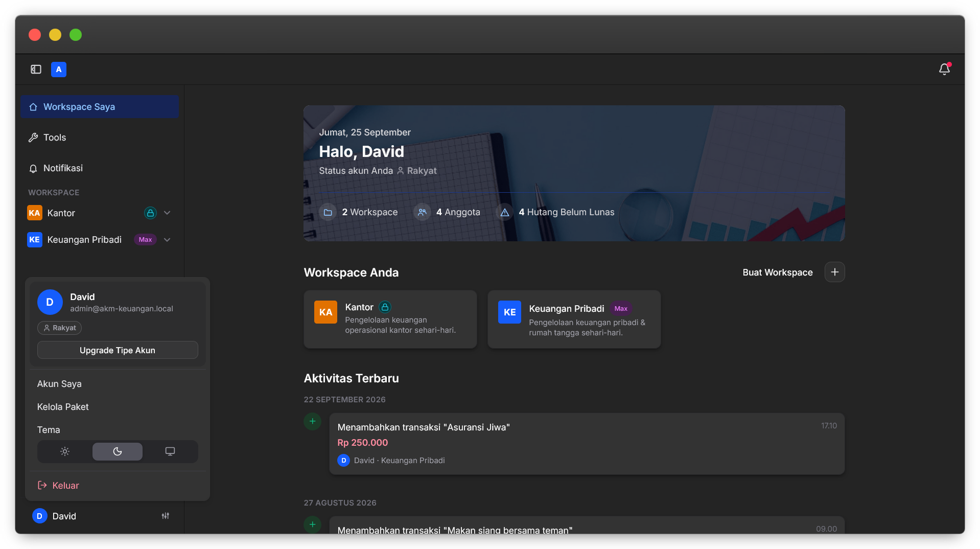Open Tools in sidebar

pyautogui.click(x=100, y=138)
